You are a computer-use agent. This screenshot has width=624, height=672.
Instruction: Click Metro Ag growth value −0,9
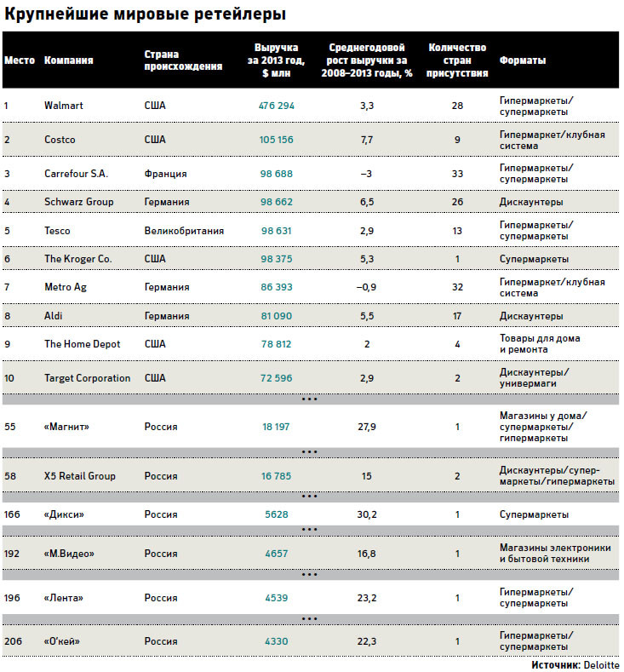coord(367,287)
